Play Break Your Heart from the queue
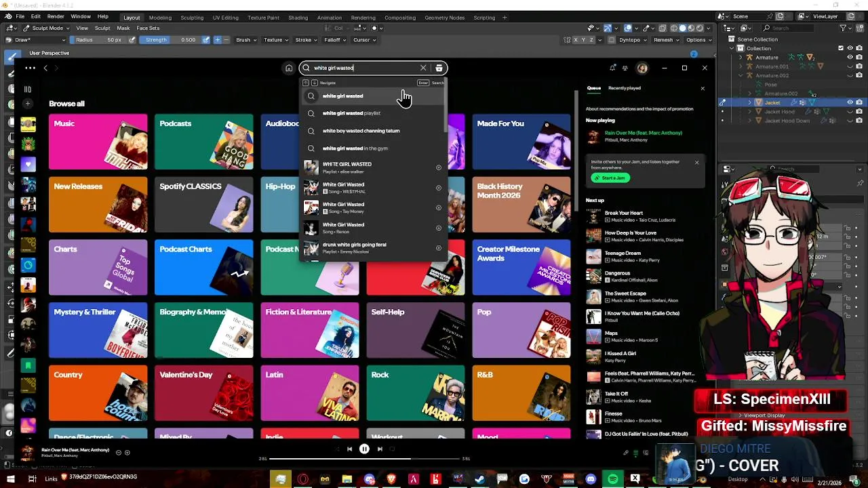Viewport: 868px width, 488px height. 644,216
